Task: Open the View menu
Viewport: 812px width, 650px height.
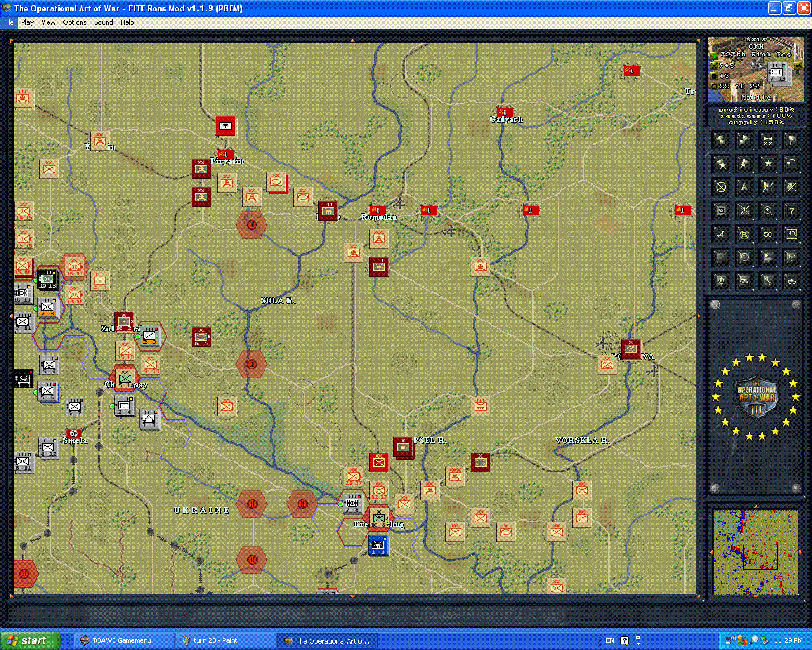Action: coord(48,22)
